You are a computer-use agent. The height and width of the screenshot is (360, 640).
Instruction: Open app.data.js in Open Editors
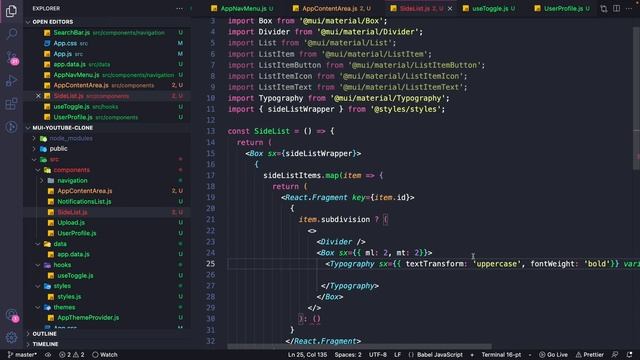point(69,64)
